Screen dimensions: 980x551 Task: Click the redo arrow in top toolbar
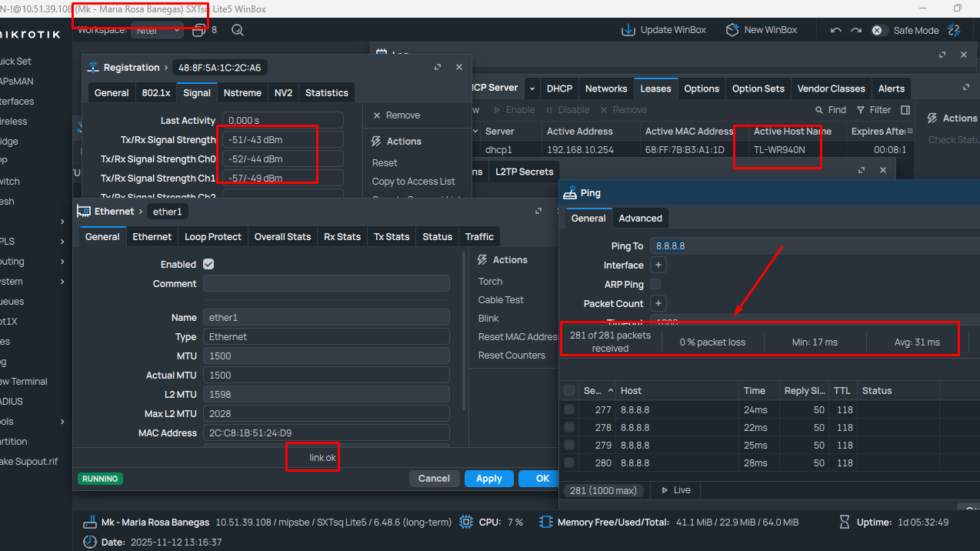click(x=855, y=31)
